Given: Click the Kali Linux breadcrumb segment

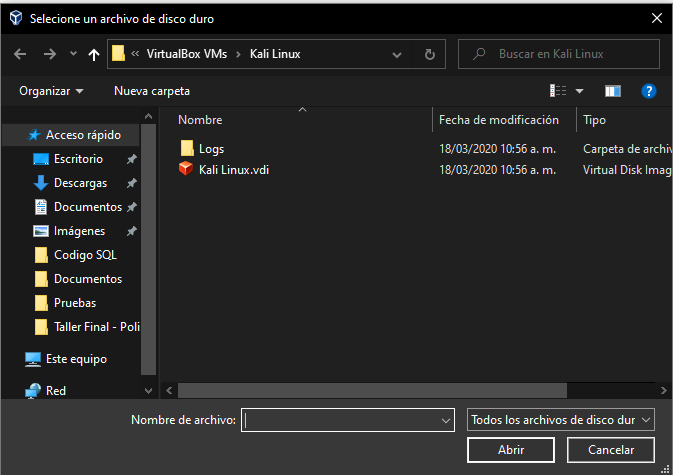Looking at the screenshot, I should pos(275,54).
